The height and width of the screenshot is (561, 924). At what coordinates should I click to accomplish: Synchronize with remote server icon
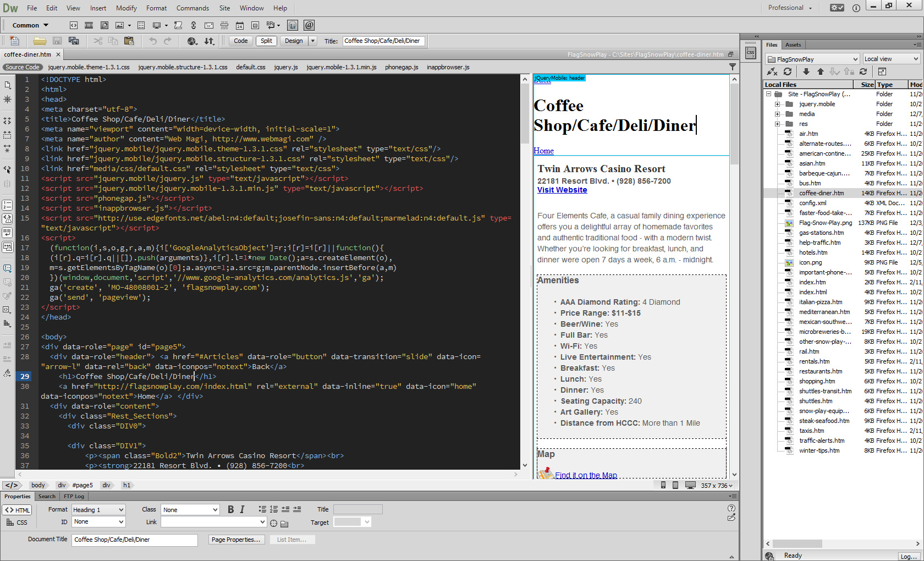coord(864,71)
